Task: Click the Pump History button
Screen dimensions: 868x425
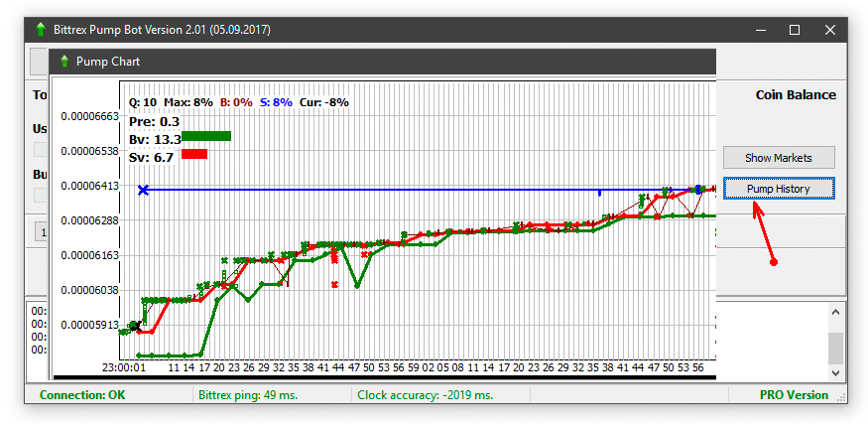Action: [x=779, y=189]
